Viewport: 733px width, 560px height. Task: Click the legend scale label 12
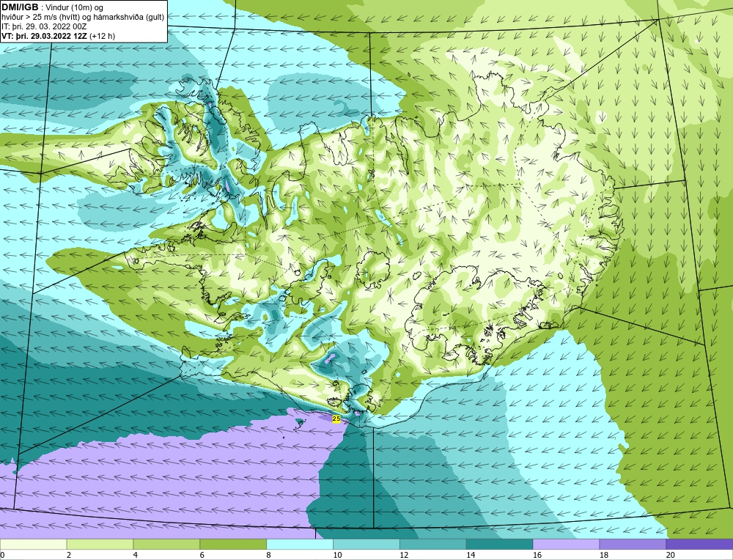[x=403, y=555]
